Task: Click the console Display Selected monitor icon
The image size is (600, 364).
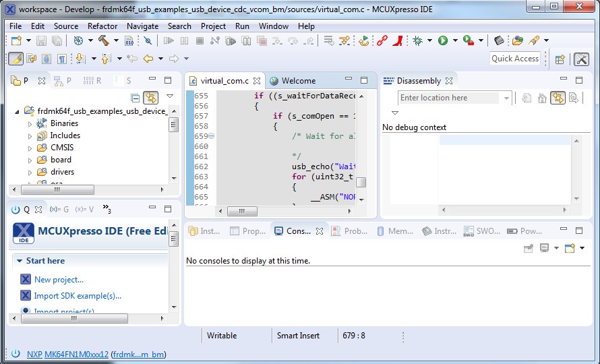Action: click(544, 248)
